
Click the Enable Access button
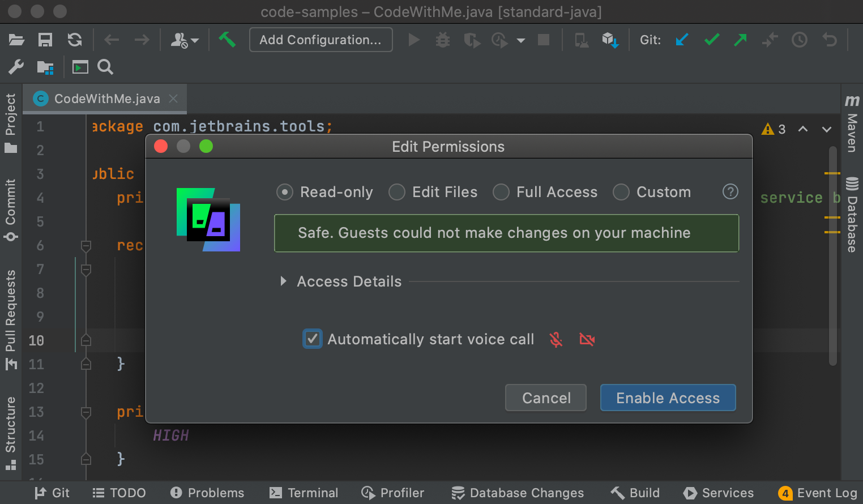[x=668, y=398]
